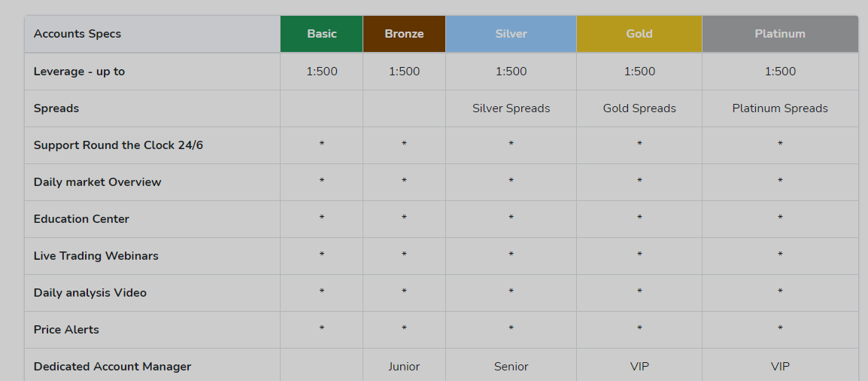Click the Gold account header

coord(639,34)
